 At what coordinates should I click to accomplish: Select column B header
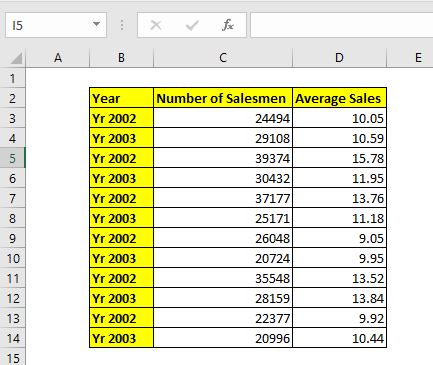click(x=121, y=58)
